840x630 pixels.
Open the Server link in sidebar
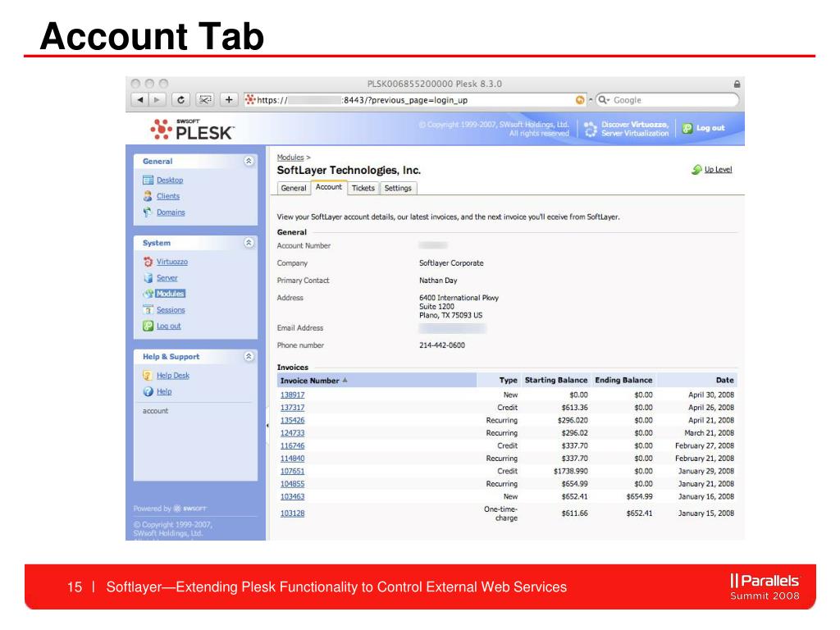[x=167, y=278]
